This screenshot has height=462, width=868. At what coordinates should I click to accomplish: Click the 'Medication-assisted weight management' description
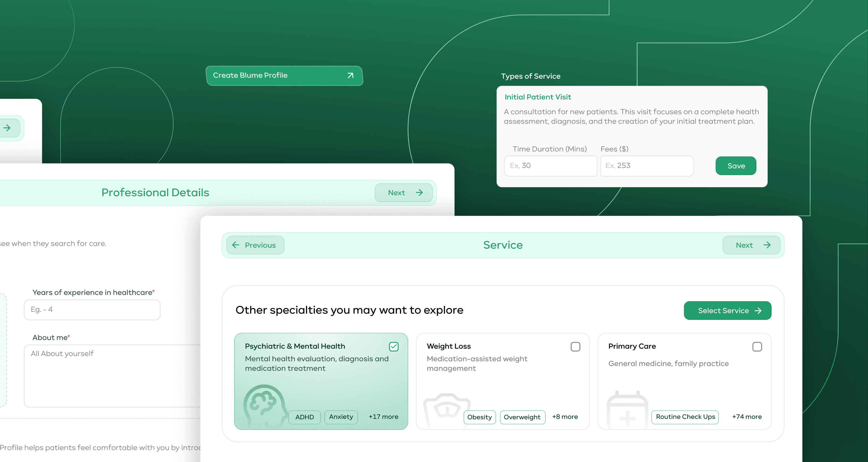click(x=477, y=364)
